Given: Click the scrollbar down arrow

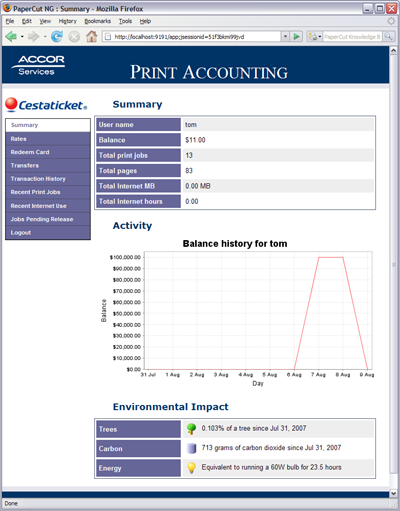Looking at the screenshot, I should point(393,493).
